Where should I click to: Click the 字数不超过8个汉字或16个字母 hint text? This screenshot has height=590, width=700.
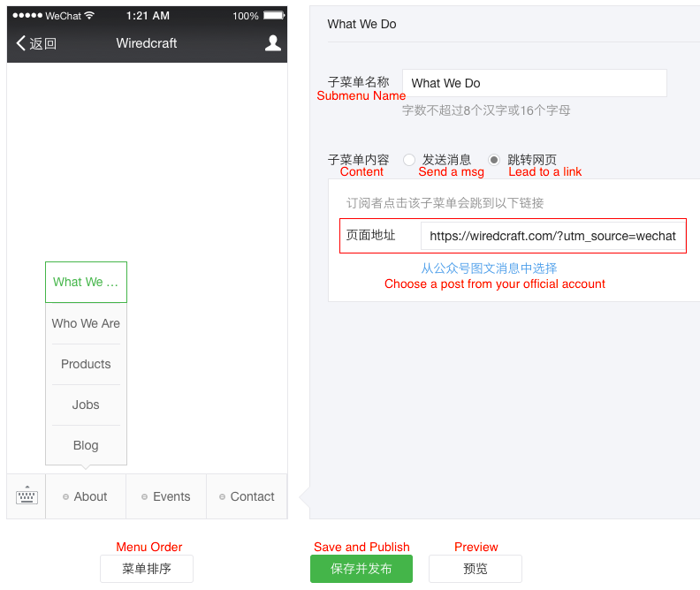[x=486, y=110]
